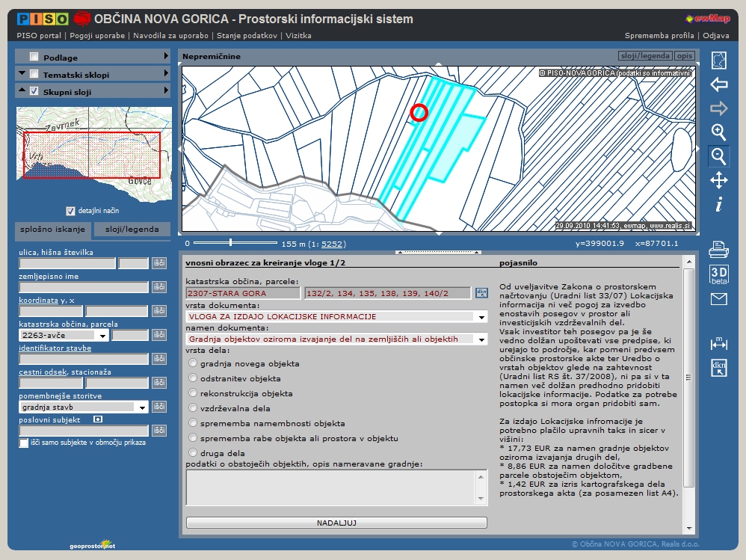Click the zoom in magnifier tool
The image size is (746, 560).
click(718, 132)
